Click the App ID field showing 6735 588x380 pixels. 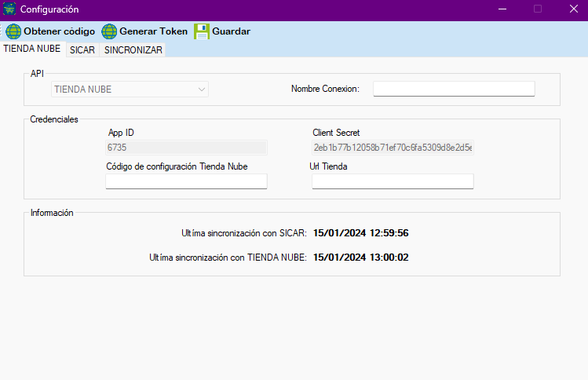tap(186, 147)
